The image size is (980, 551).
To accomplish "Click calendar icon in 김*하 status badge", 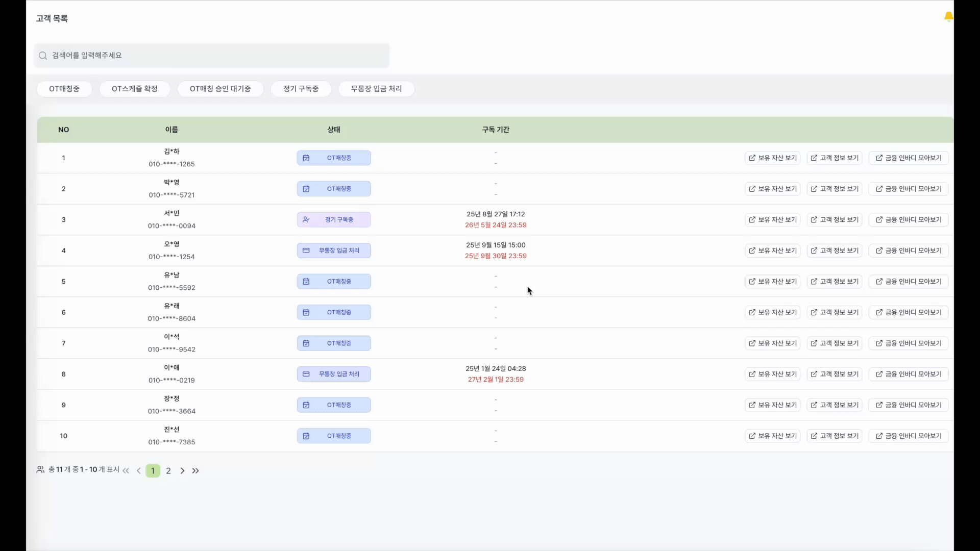I will point(306,158).
